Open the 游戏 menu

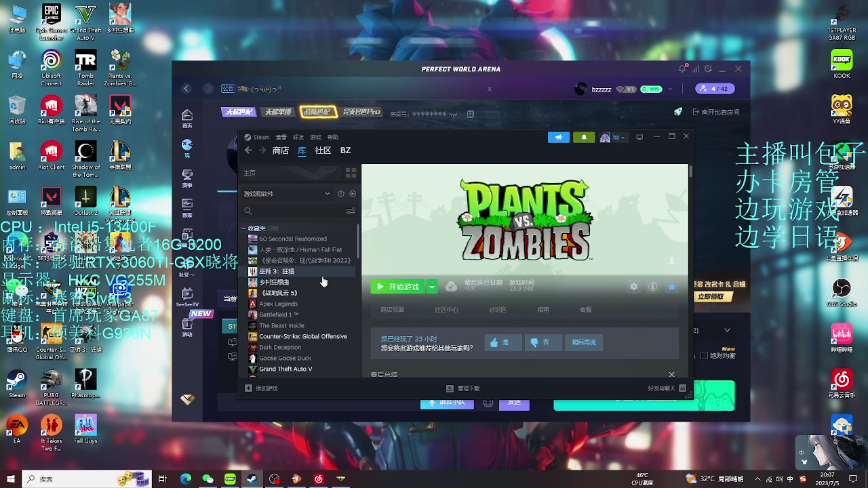[x=315, y=137]
